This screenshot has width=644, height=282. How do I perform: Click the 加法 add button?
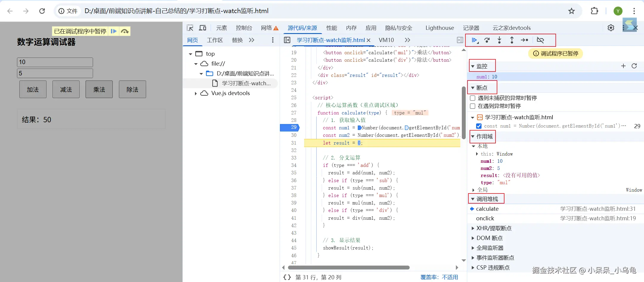(x=33, y=89)
